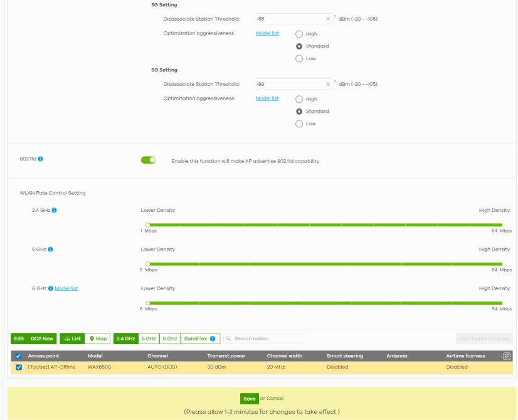Click the 802.11d info icon
This screenshot has width=518, height=420.
pos(40,159)
